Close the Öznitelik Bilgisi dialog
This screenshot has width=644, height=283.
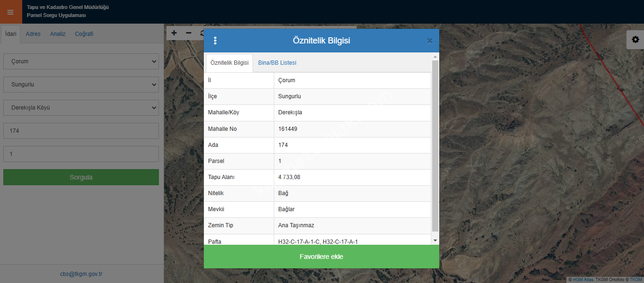(429, 41)
